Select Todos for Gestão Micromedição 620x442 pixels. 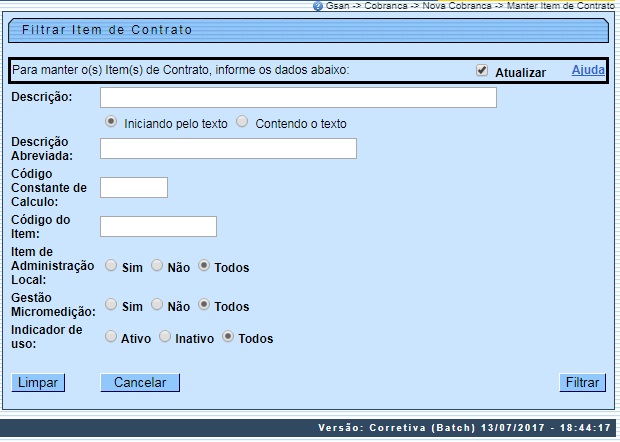click(x=204, y=304)
